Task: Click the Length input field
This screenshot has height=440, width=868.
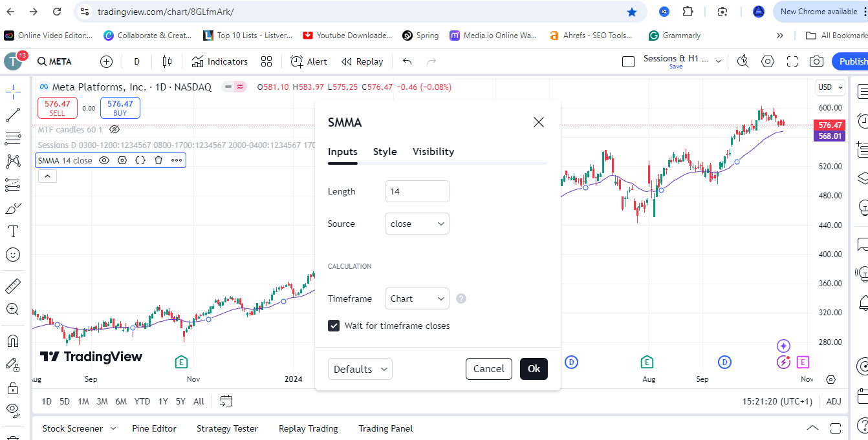Action: pyautogui.click(x=417, y=191)
